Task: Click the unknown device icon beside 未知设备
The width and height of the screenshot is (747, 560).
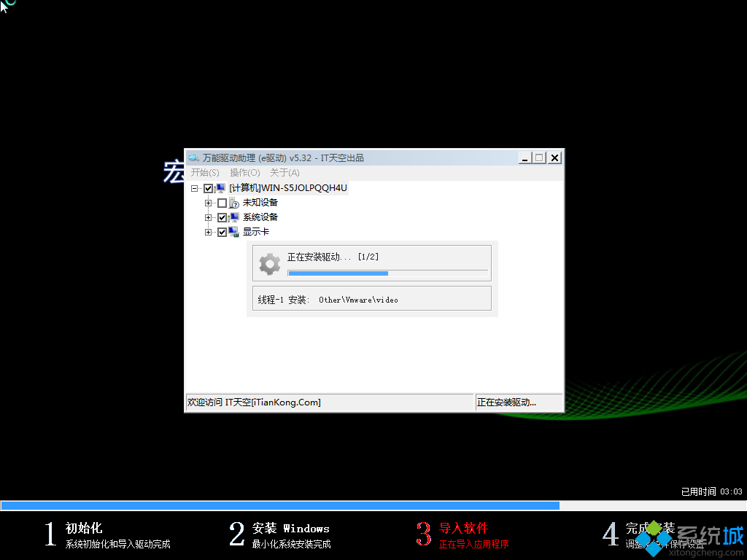Action: click(233, 202)
